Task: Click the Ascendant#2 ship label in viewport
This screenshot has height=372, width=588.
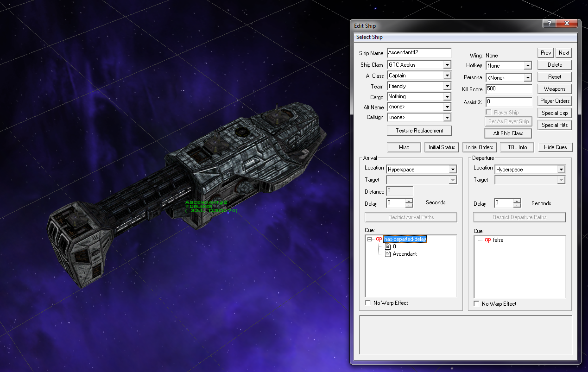Action: [x=206, y=202]
